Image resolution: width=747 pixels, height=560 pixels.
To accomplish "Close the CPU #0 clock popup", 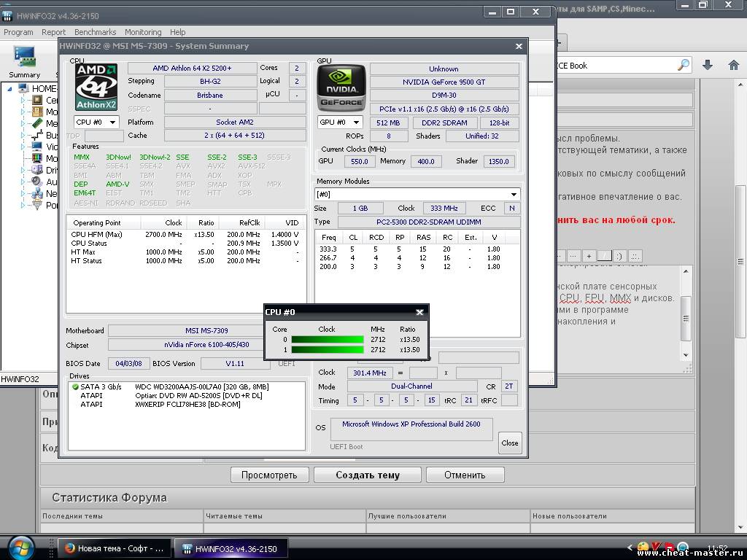I will (419, 312).
